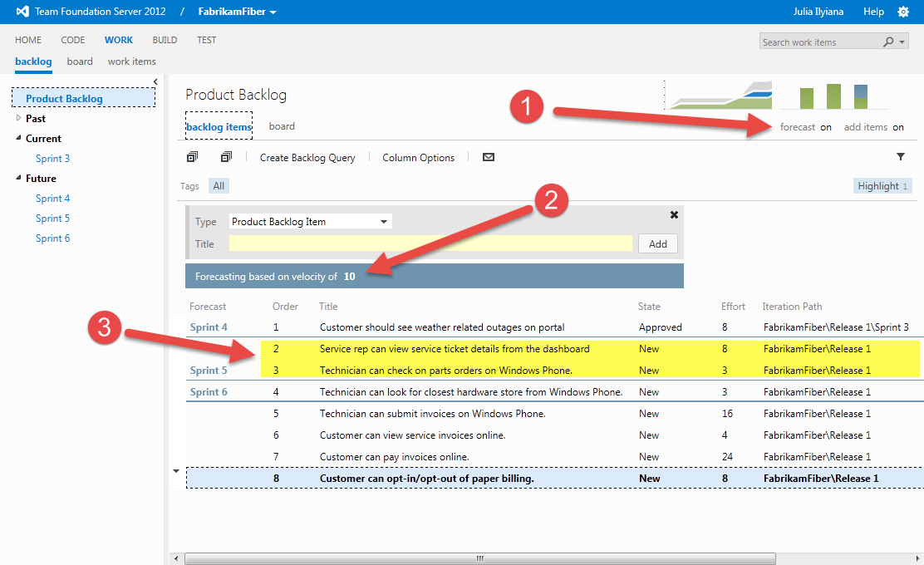Click the search magnifier icon
The image size is (924, 565).
[888, 42]
